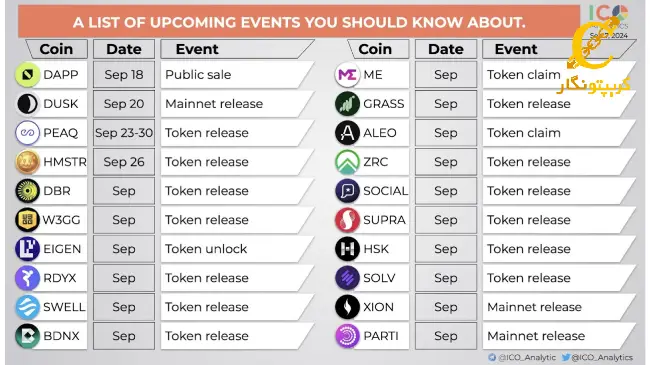650x365 pixels.
Task: Select the GRASS green chart icon
Action: [x=347, y=104]
